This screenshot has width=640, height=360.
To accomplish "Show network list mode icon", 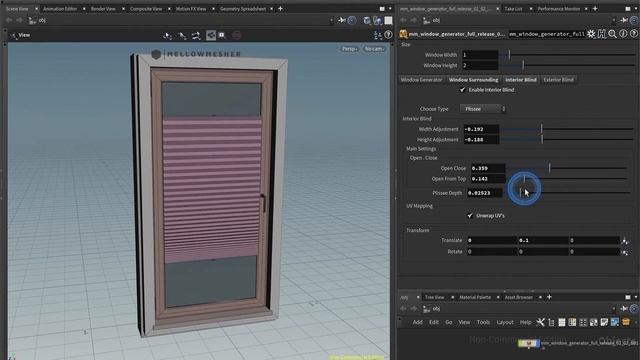I will [562, 322].
